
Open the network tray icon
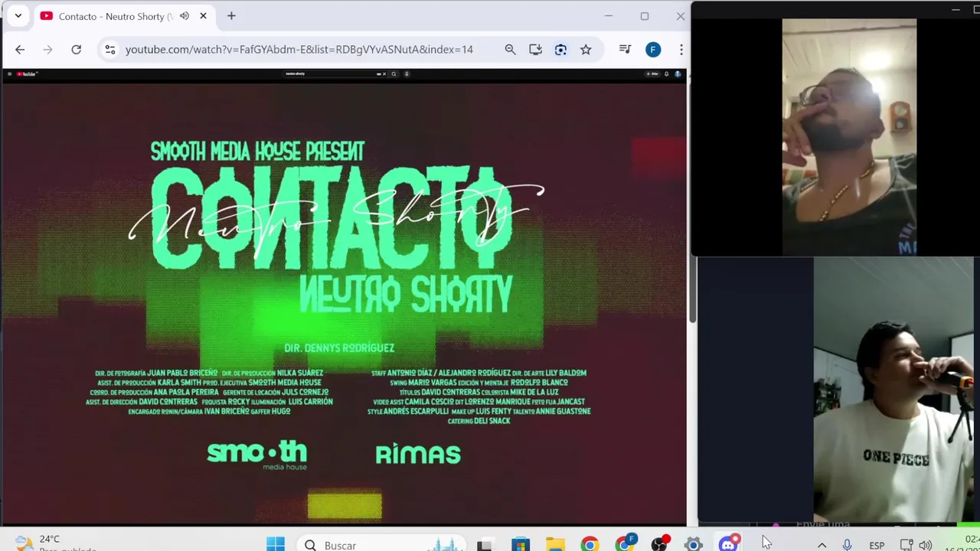(906, 545)
